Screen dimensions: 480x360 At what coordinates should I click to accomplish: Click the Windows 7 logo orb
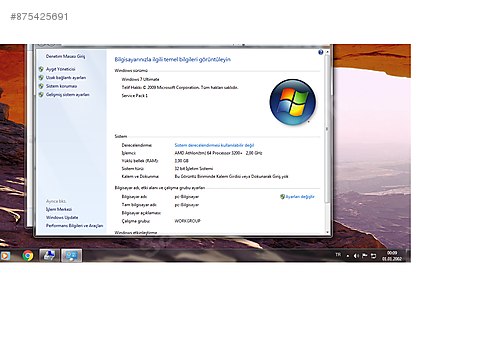(x=293, y=102)
